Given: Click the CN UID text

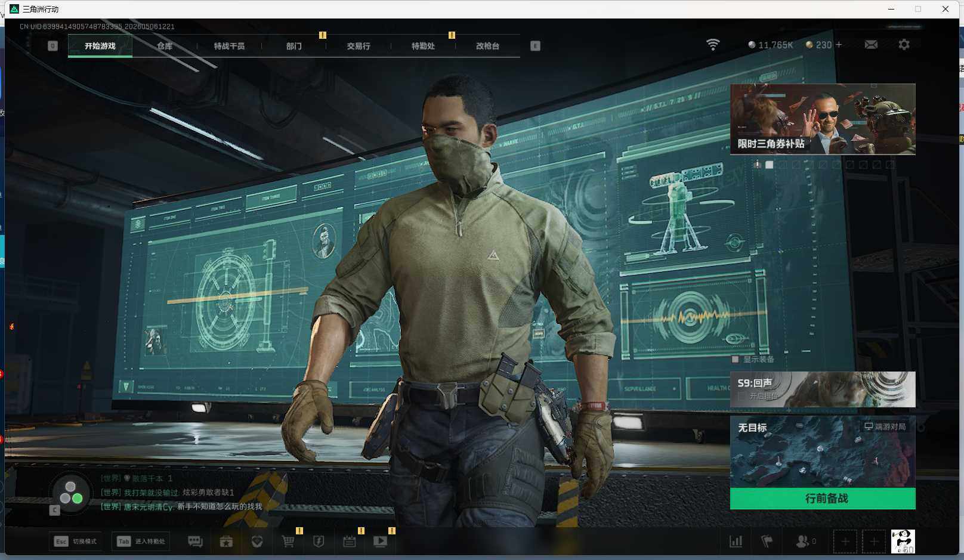Looking at the screenshot, I should click(97, 27).
